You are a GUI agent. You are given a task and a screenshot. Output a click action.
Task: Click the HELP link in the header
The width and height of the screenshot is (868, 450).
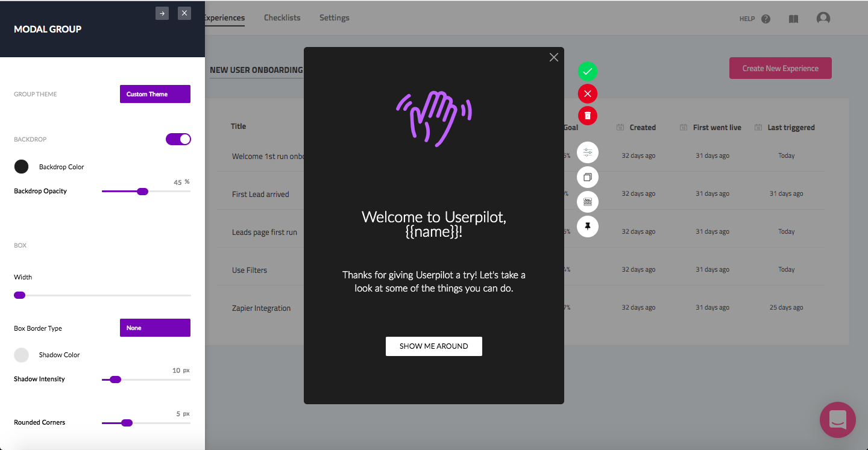[x=747, y=19]
